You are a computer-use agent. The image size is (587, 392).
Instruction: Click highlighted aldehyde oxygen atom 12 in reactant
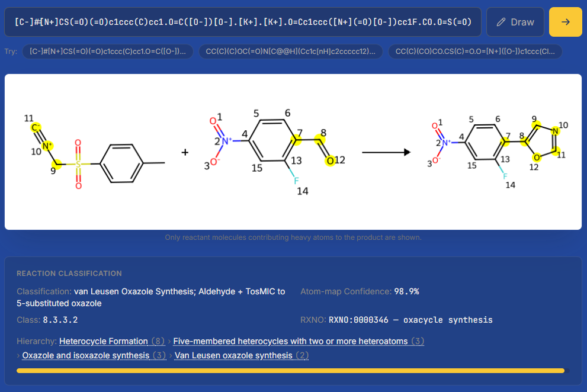pos(330,161)
